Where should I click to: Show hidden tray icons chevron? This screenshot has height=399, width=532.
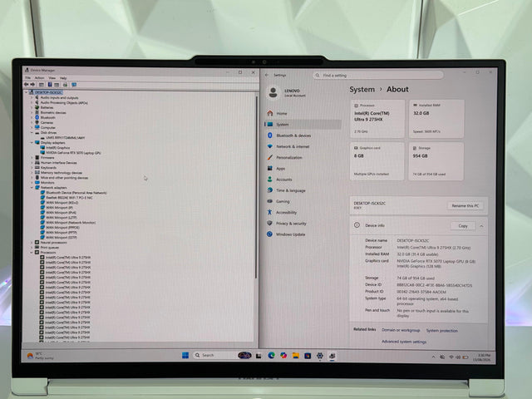tap(433, 357)
